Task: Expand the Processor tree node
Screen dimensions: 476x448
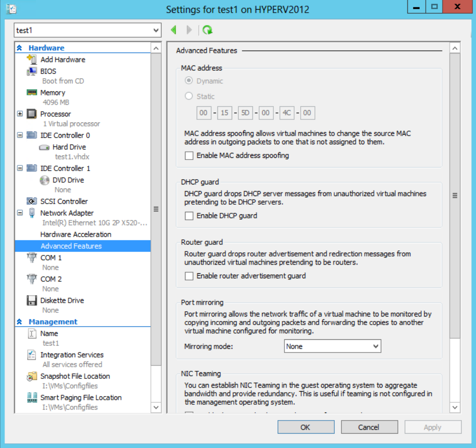Action: (20, 114)
